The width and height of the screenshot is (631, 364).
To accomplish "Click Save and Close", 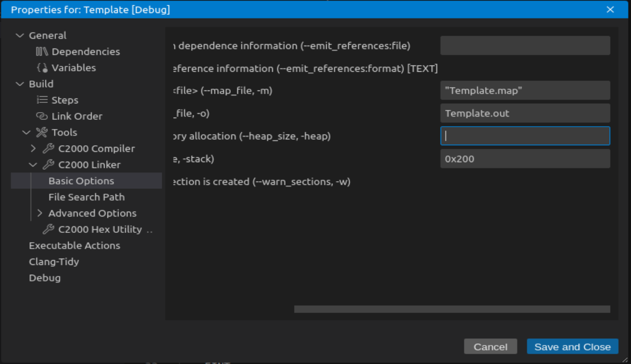I will (572, 346).
